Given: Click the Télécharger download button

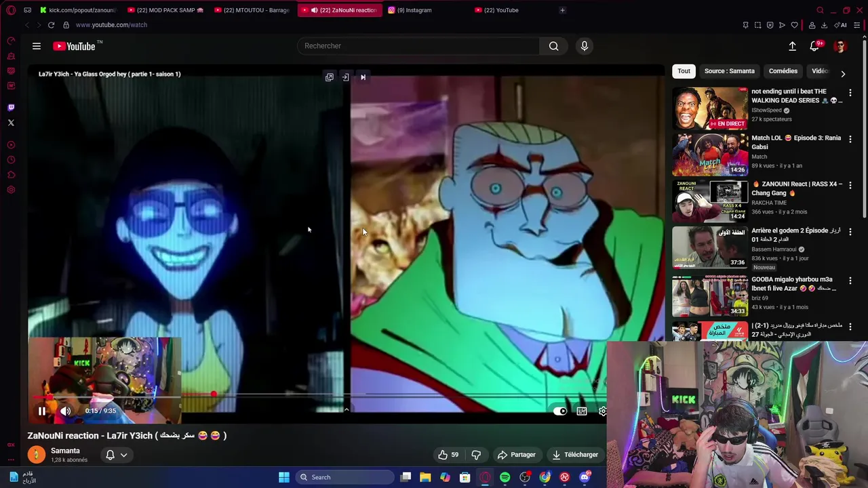Looking at the screenshot, I should (x=575, y=455).
